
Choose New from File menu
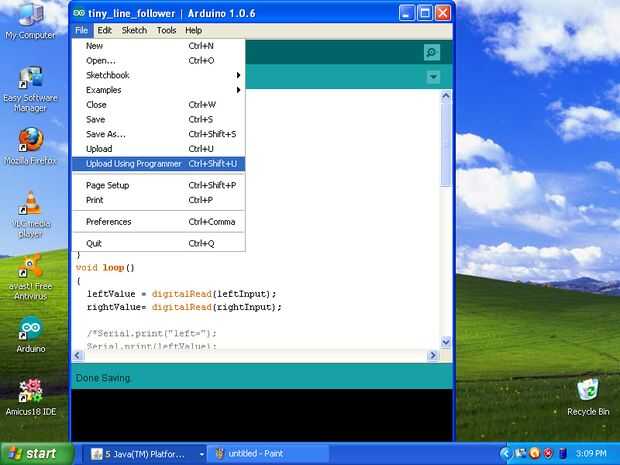click(159, 46)
